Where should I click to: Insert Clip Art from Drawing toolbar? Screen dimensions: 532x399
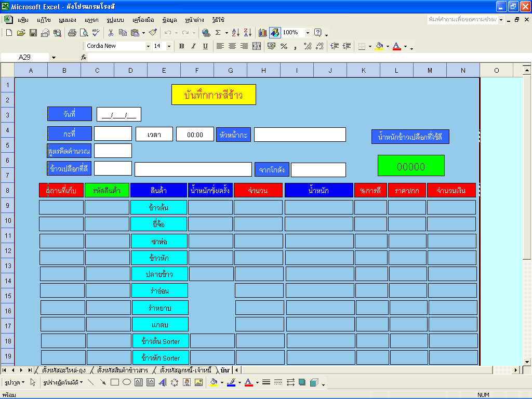187,382
